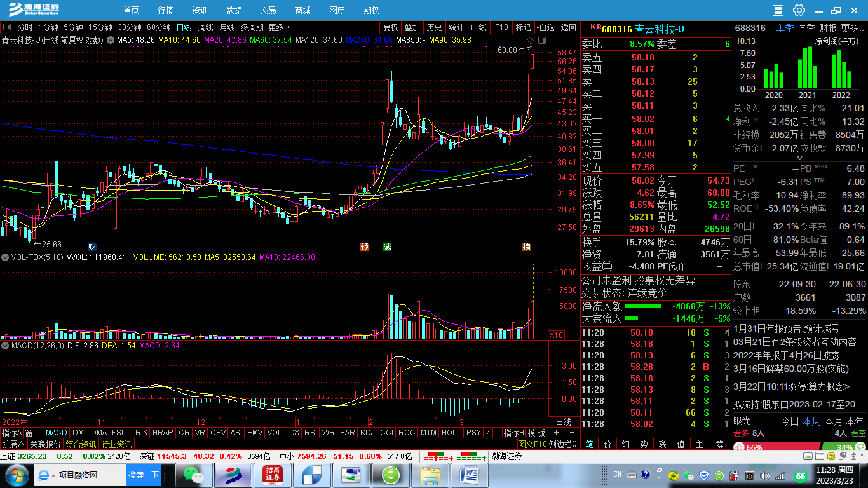Screen dimensions: 868x488
Task: Click the round dropdown icon beside stock name
Action: 111,40
